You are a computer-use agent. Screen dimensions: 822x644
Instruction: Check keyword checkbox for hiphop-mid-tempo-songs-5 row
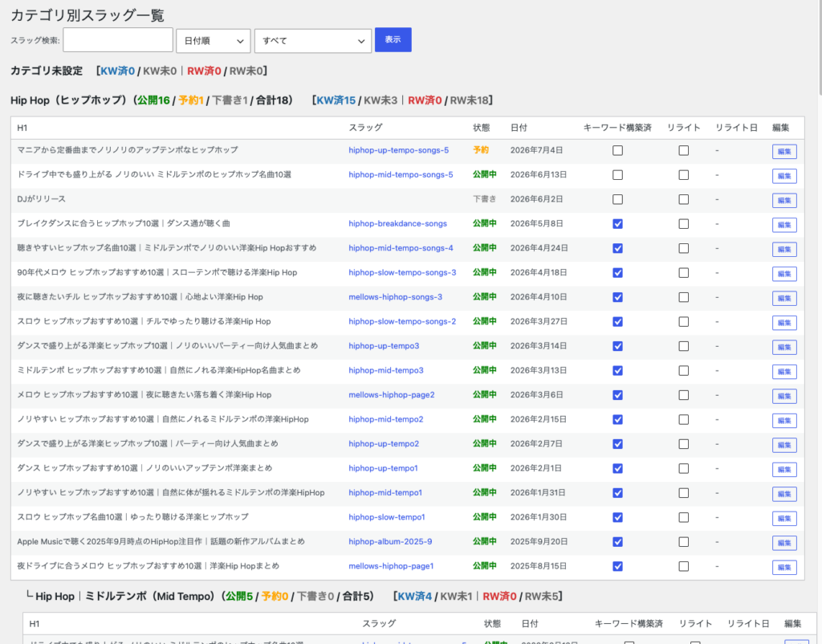pos(617,174)
